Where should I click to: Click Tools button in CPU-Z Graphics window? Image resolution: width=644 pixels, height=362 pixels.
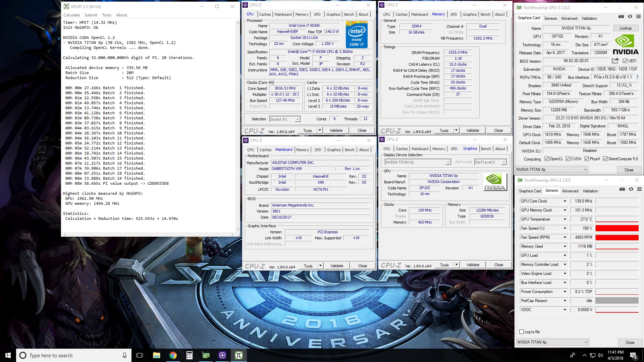pos(444,265)
